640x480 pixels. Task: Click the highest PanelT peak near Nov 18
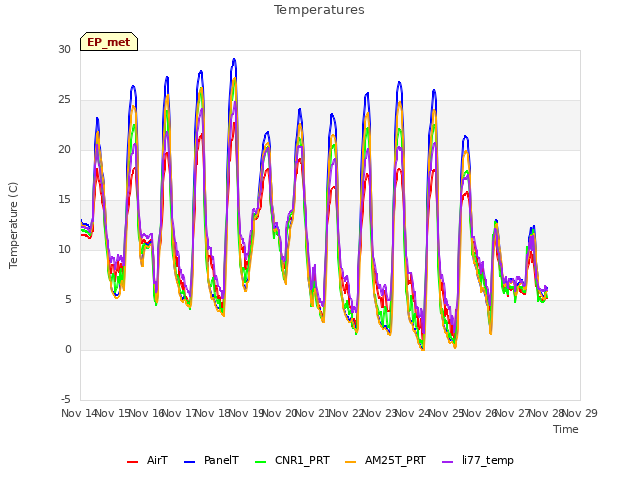tap(234, 59)
